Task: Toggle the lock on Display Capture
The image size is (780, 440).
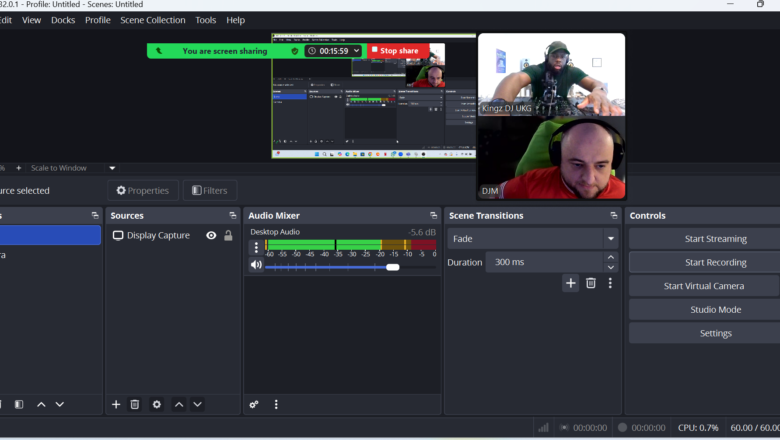Action: pyautogui.click(x=228, y=236)
